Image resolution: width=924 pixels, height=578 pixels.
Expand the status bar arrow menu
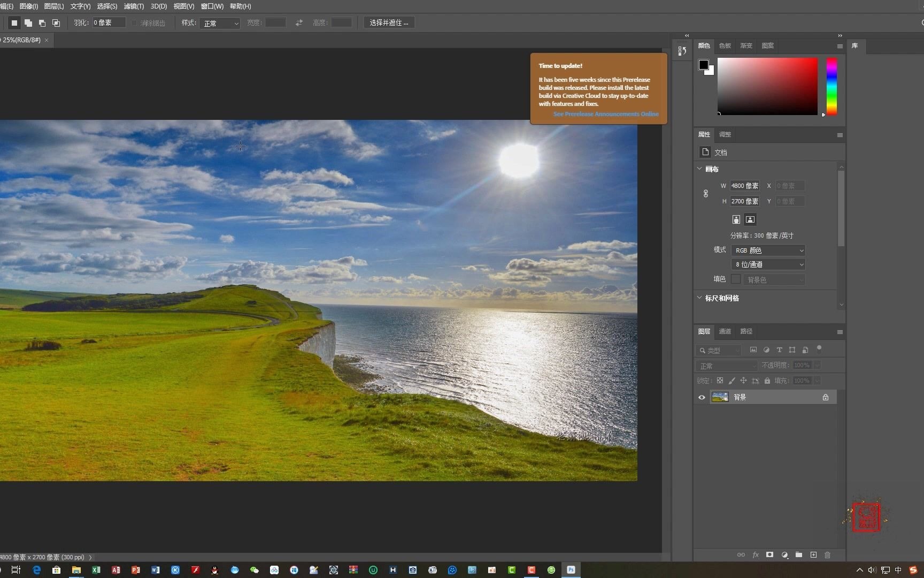click(x=90, y=557)
